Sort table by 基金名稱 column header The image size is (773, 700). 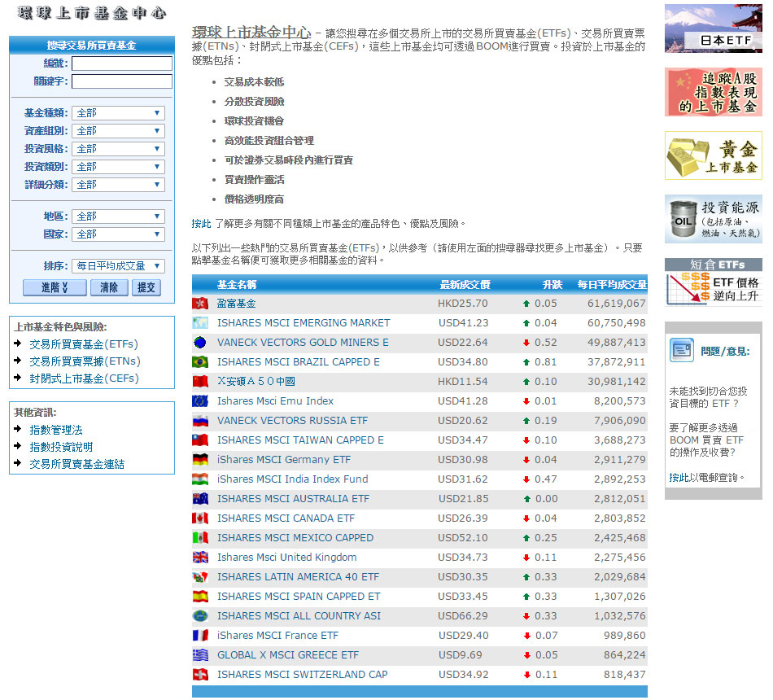237,285
